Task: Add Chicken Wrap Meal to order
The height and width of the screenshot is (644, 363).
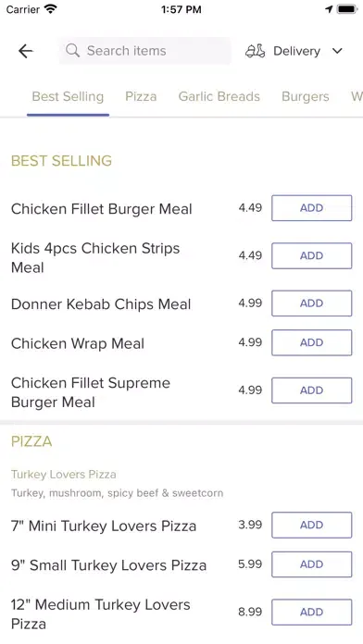Action: click(x=312, y=342)
